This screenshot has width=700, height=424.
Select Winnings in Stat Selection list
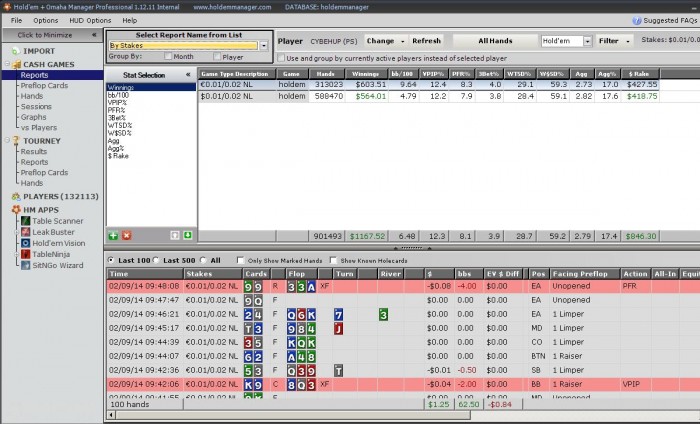150,87
